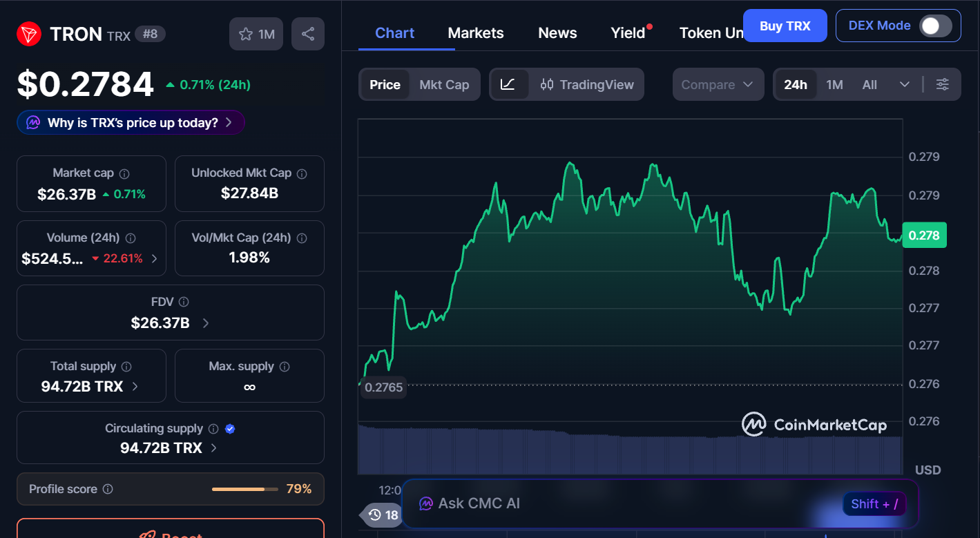Expand the timeframe dropdown next to All
Image resolution: width=980 pixels, height=538 pixels.
[905, 84]
